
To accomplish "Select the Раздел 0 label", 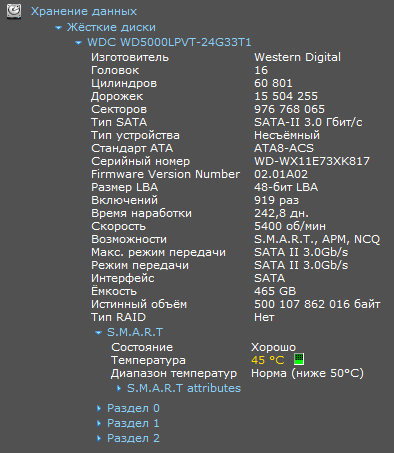I will [x=133, y=408].
